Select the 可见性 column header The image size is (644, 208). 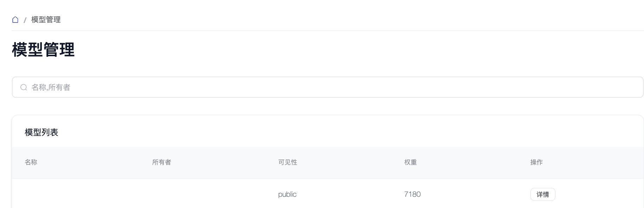pyautogui.click(x=288, y=162)
